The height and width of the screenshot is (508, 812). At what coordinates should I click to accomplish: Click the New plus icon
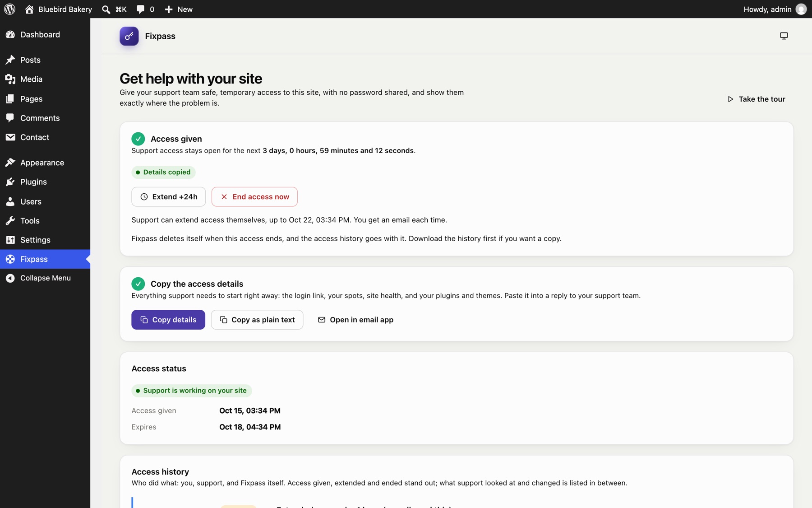(168, 9)
